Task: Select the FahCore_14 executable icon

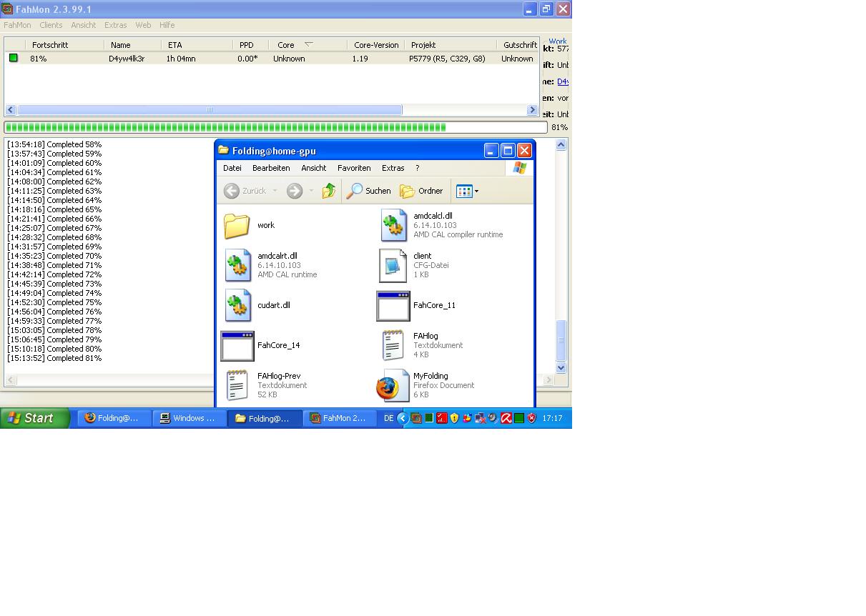Action: pos(237,346)
